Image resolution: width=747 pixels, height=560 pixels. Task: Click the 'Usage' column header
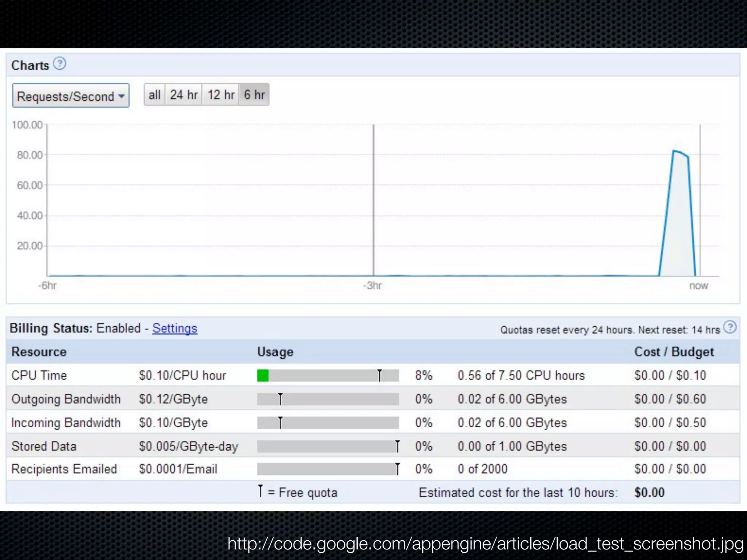[275, 352]
